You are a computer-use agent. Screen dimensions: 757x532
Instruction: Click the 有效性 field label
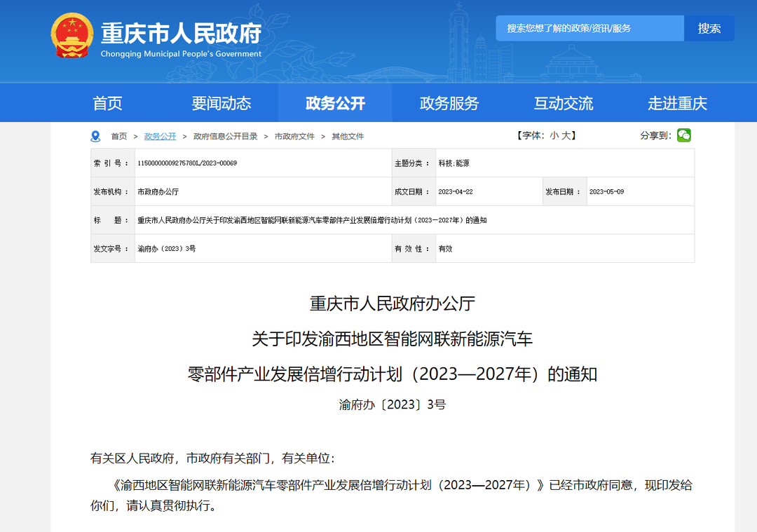coord(412,249)
